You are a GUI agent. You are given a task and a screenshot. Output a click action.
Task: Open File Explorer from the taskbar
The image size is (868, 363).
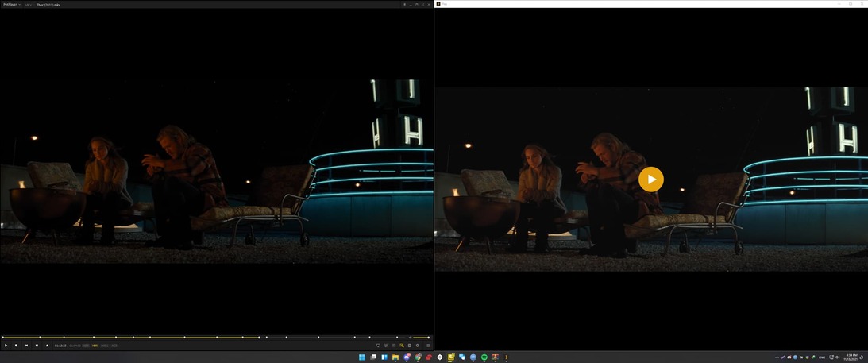pos(395,357)
